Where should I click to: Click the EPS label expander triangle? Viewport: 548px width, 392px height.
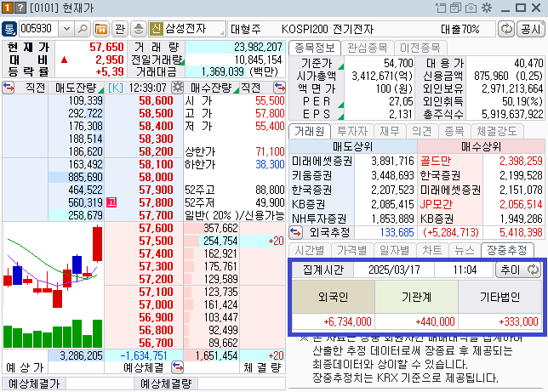pyautogui.click(x=340, y=116)
